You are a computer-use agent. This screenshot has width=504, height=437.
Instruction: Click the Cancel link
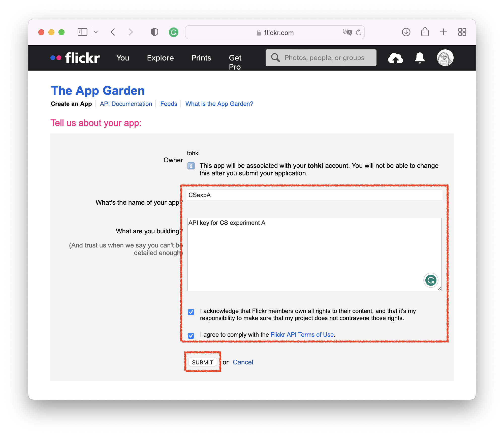point(243,362)
